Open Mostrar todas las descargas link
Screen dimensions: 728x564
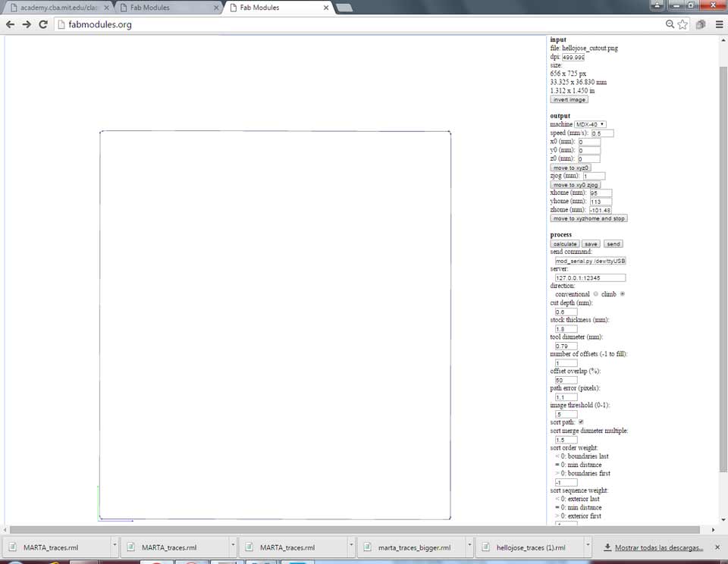click(x=658, y=548)
